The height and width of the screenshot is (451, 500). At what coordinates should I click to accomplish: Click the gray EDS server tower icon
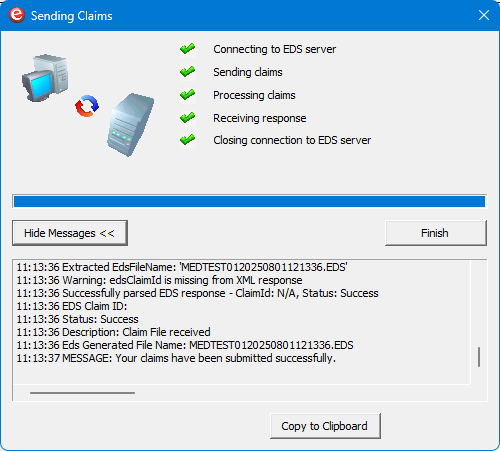tap(131, 125)
